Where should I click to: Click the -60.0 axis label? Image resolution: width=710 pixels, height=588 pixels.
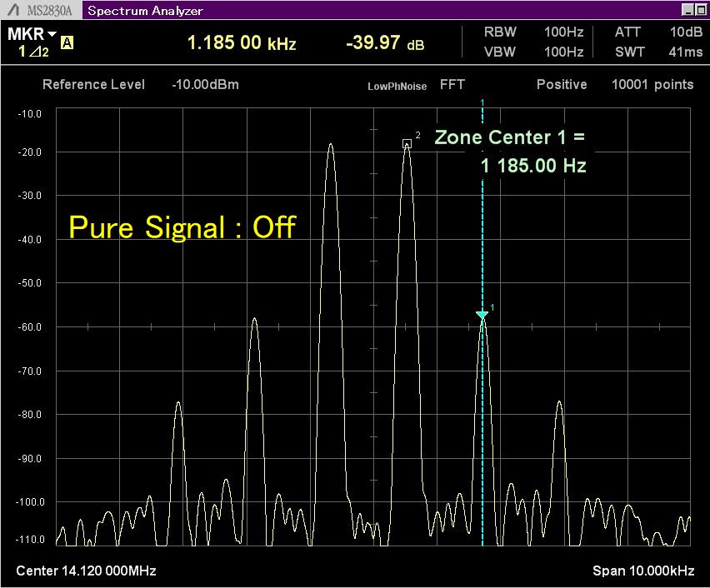coord(30,327)
